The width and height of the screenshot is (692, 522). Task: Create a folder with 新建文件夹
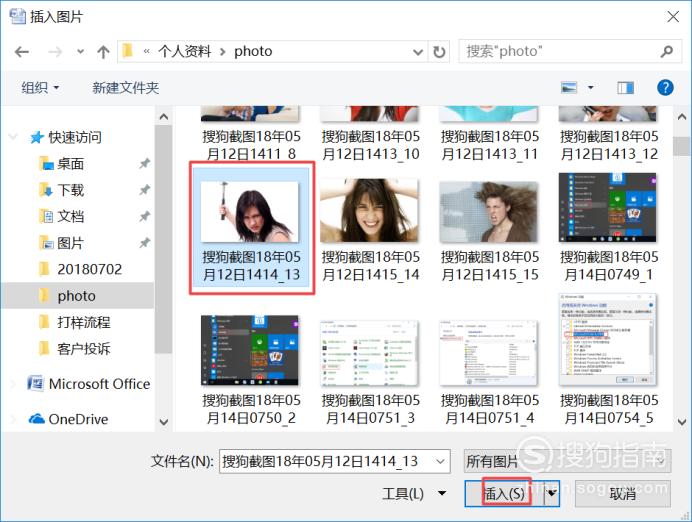coord(125,88)
